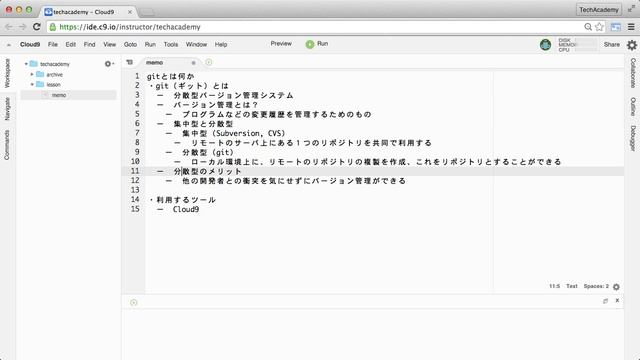
Task: Go back with the browser back arrow
Action: (9, 27)
